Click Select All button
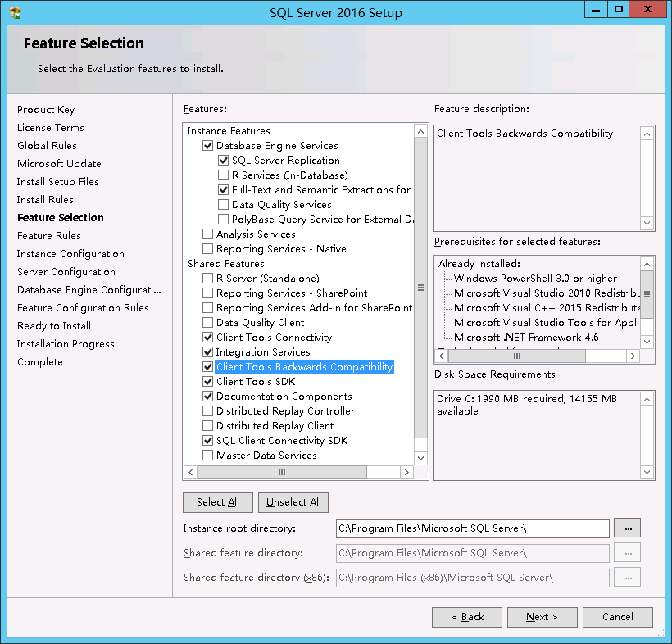 (x=218, y=502)
